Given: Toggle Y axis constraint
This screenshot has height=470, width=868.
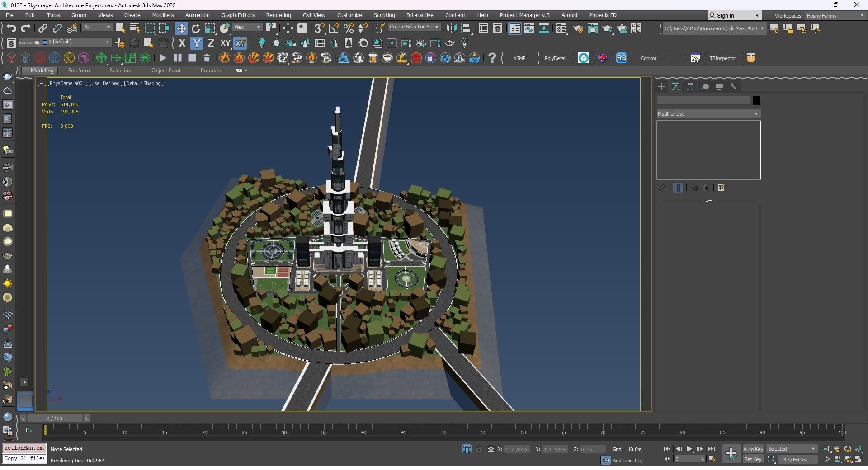Looking at the screenshot, I should click(197, 43).
